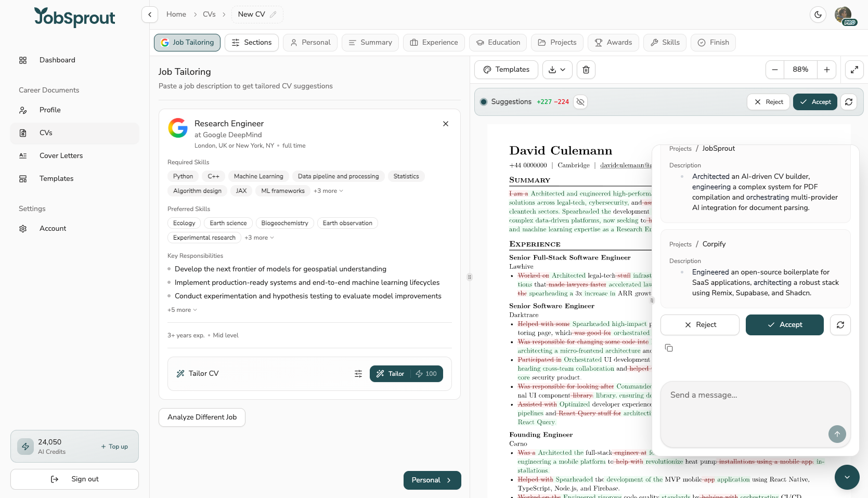Click the trash icon to delete CV
This screenshot has height=498, width=868.
tap(586, 70)
